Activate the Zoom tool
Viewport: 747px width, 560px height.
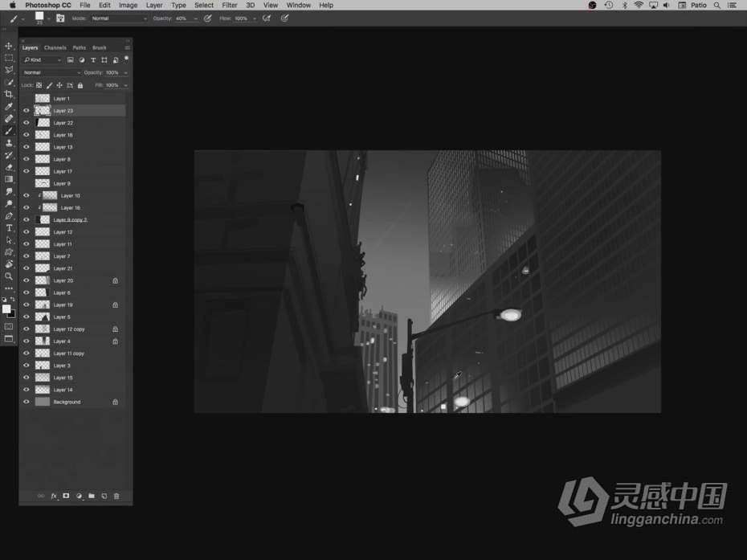(x=9, y=276)
